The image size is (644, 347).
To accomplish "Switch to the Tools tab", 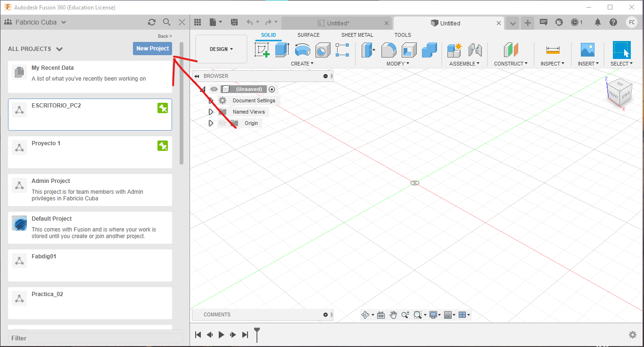I will click(x=403, y=35).
